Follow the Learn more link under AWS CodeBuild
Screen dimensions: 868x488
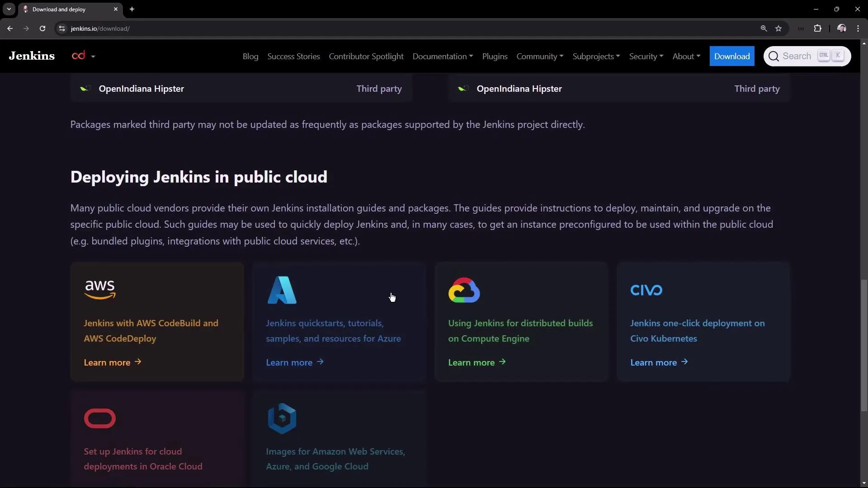point(112,362)
